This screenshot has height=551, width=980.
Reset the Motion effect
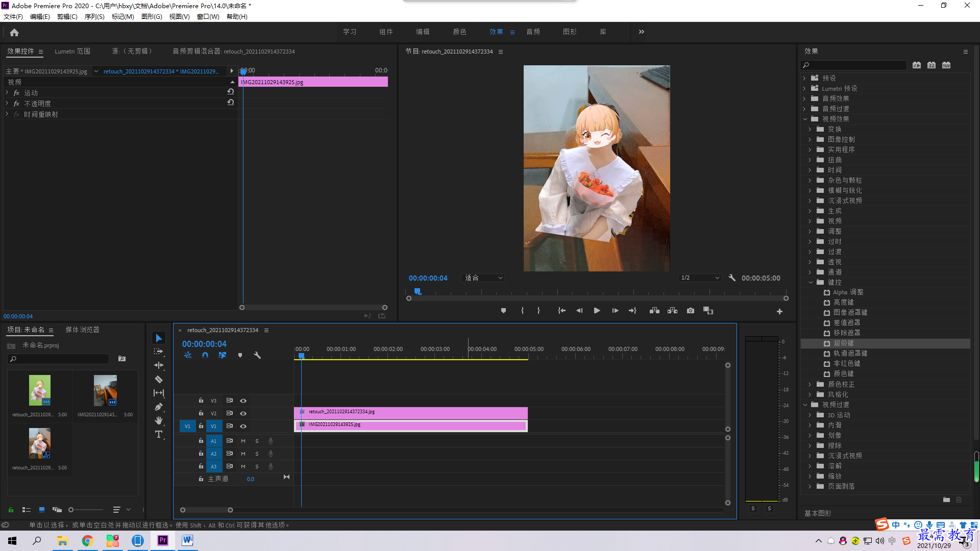[231, 92]
